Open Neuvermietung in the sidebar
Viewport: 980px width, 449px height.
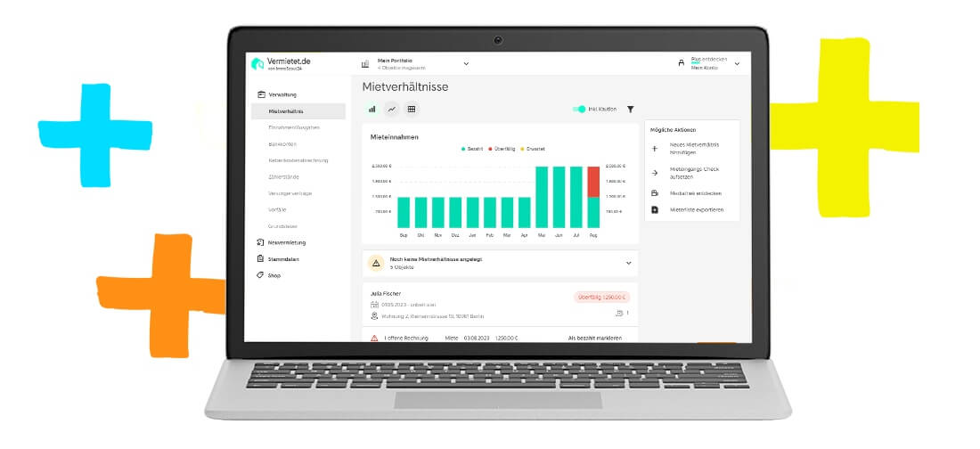pyautogui.click(x=287, y=242)
